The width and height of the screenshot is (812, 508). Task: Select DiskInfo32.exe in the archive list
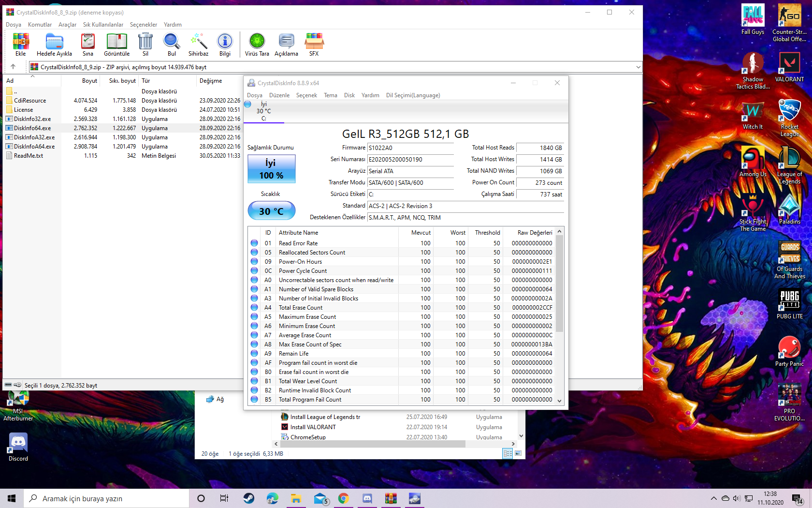[32, 119]
